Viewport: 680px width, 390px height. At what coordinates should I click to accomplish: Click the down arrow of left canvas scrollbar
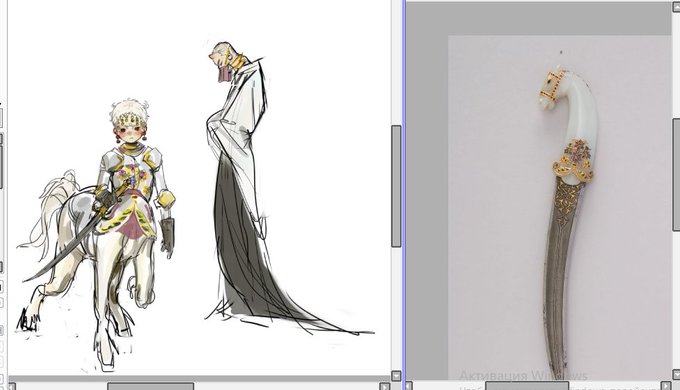pyautogui.click(x=396, y=376)
